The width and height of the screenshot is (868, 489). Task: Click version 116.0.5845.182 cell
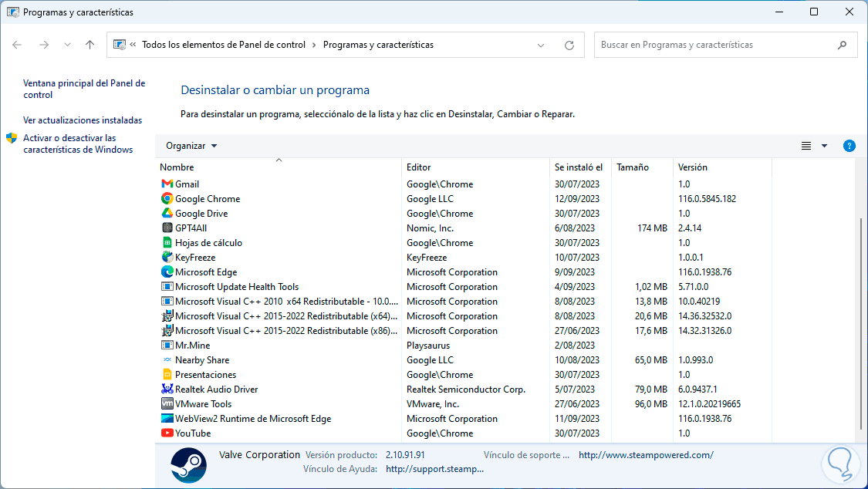(707, 198)
